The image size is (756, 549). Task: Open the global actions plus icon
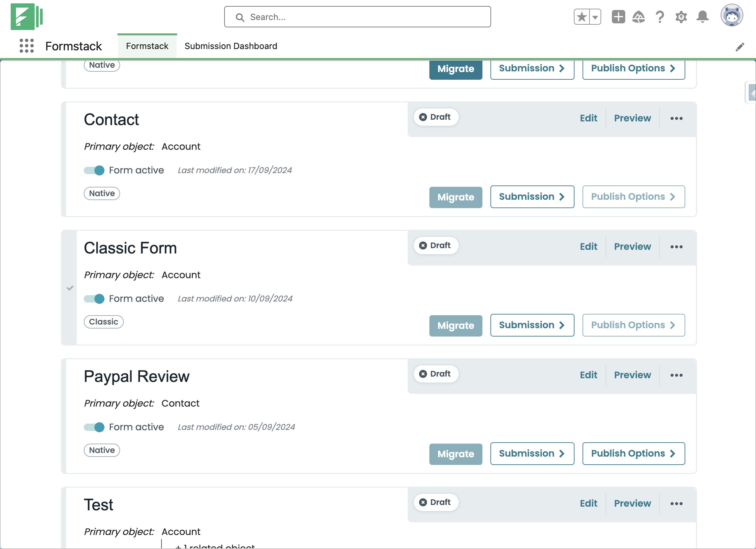618,17
